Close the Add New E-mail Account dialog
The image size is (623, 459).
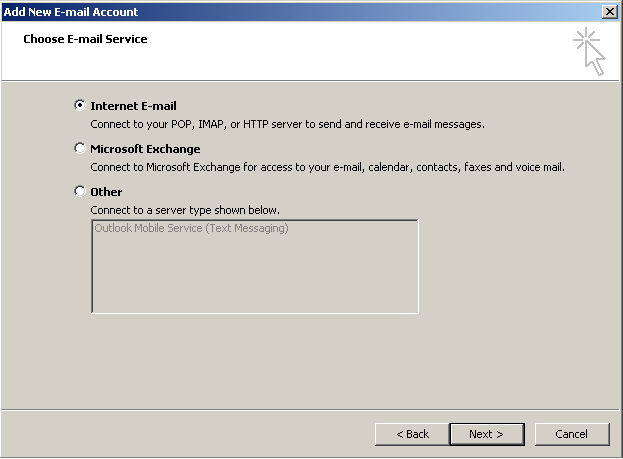click(610, 11)
